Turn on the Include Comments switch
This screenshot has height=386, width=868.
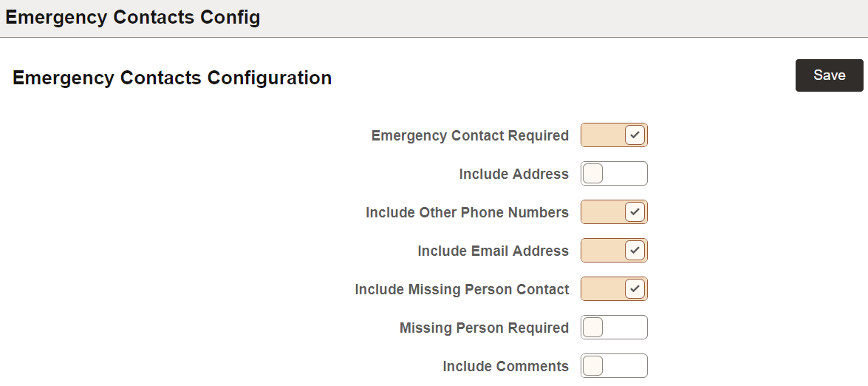click(614, 366)
